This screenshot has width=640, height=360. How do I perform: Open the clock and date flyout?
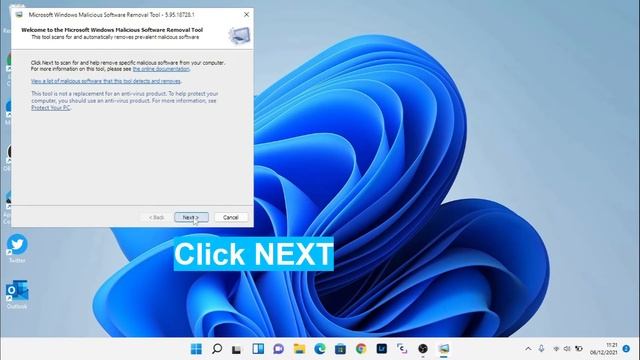click(x=603, y=349)
